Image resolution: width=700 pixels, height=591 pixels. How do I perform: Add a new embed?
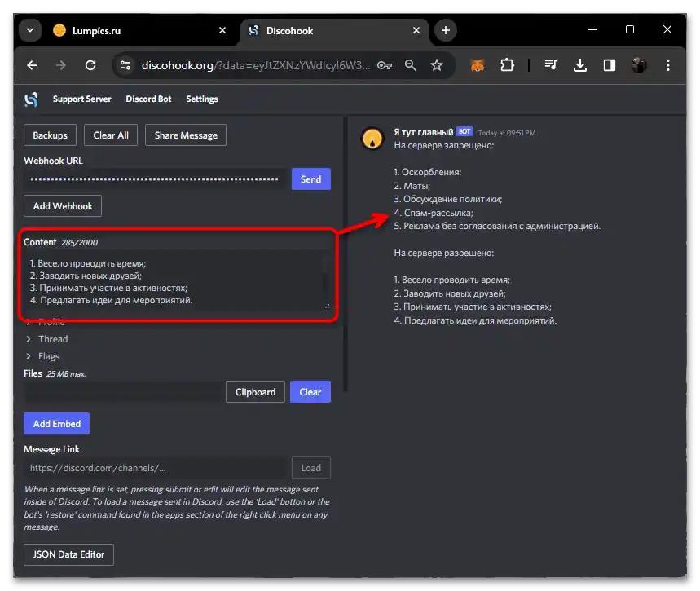pyautogui.click(x=57, y=424)
